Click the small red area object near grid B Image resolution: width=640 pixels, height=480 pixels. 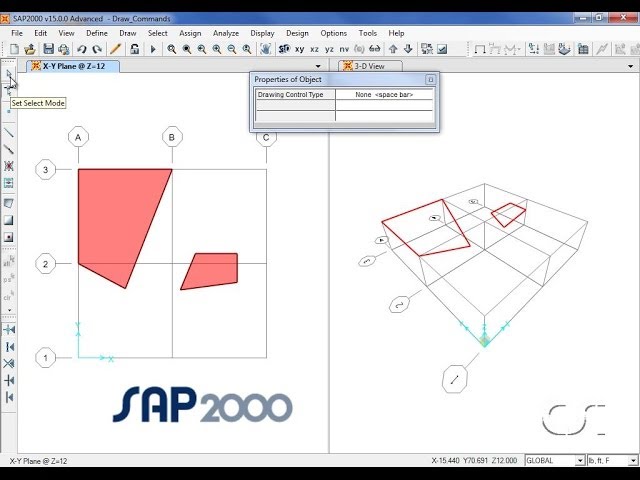(x=212, y=270)
